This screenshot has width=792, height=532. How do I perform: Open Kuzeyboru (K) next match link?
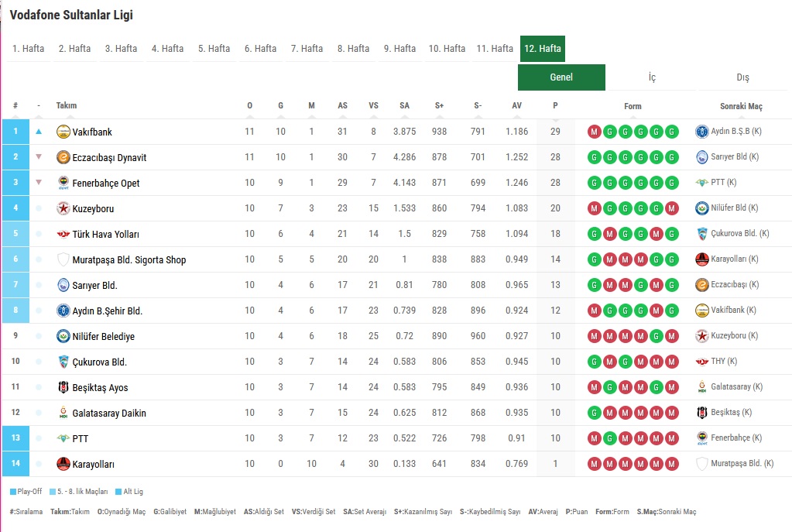tap(735, 335)
